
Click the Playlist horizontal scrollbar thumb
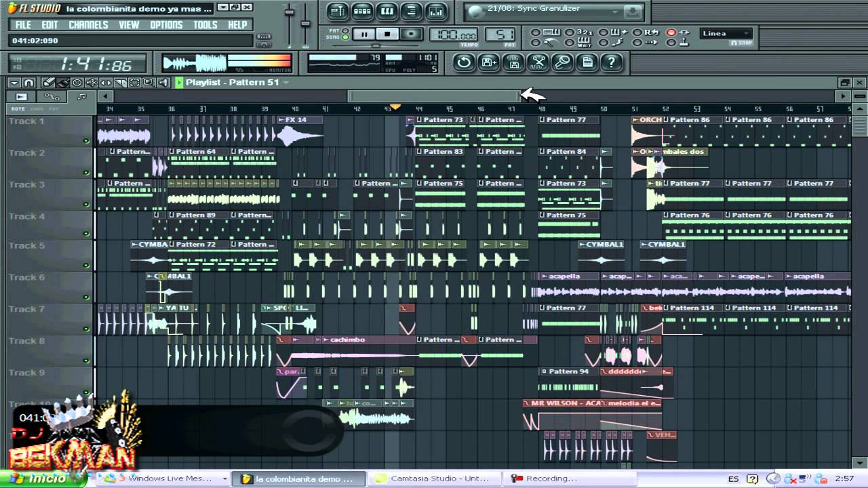tap(434, 96)
